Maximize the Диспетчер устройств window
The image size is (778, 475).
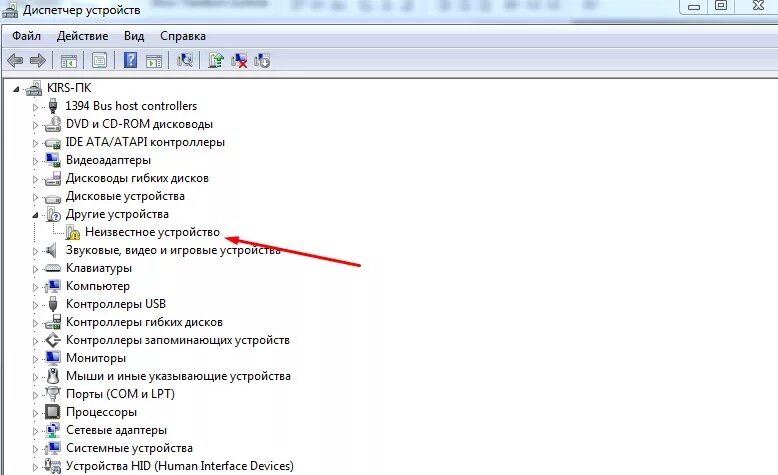click(720, 6)
